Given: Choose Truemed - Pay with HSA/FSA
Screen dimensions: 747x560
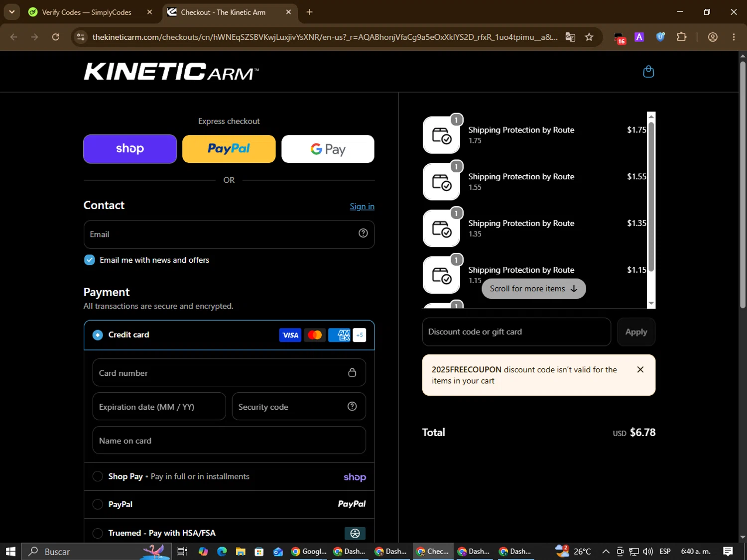Looking at the screenshot, I should (x=98, y=533).
